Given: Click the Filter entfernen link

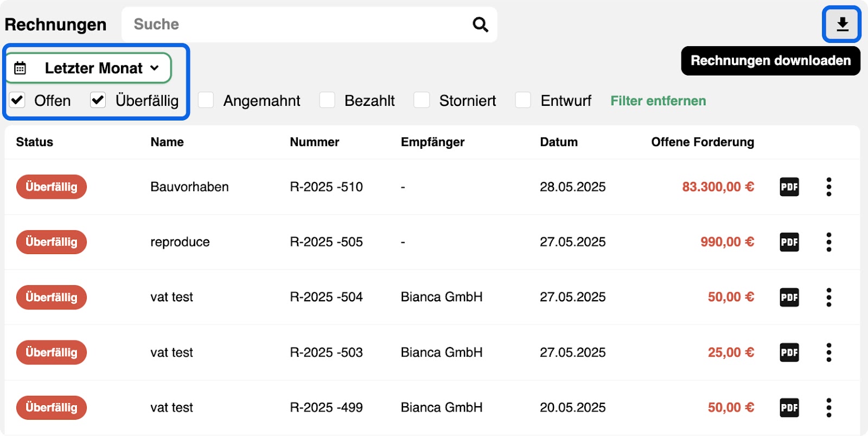Looking at the screenshot, I should (658, 101).
